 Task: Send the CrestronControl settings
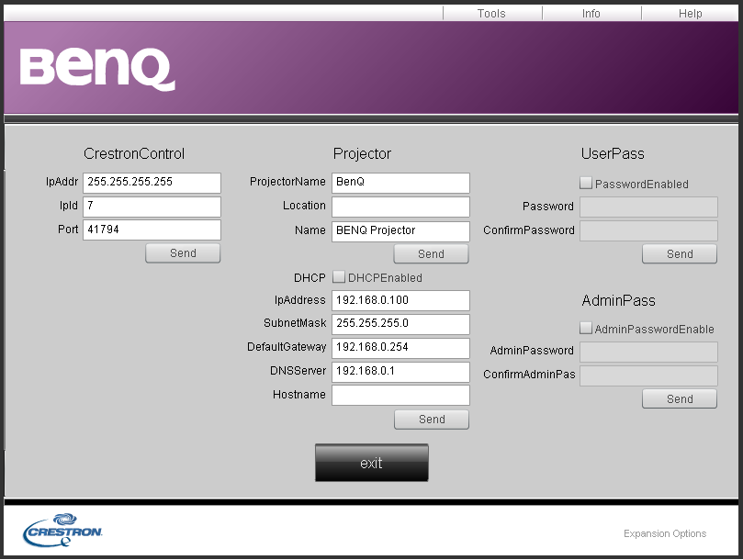pyautogui.click(x=183, y=253)
